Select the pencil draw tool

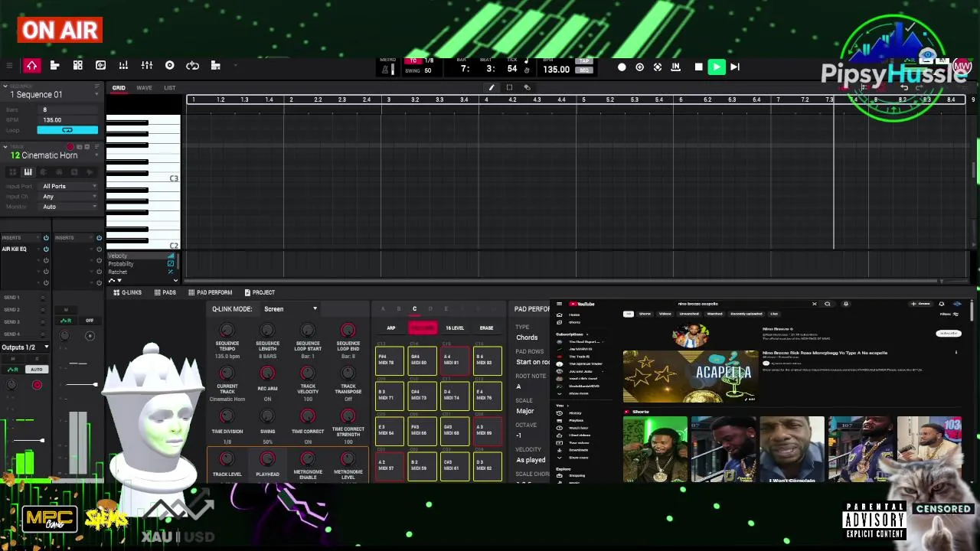pyautogui.click(x=491, y=87)
